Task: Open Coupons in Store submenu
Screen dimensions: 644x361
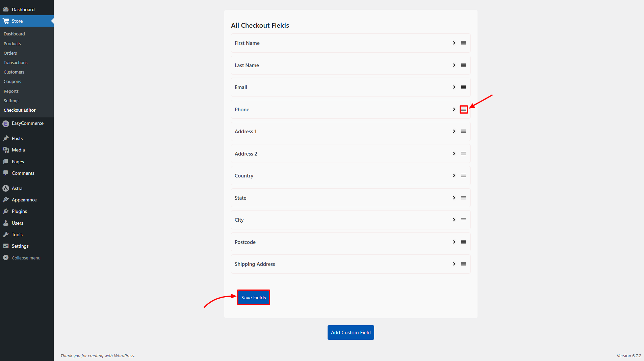Action: pos(12,81)
